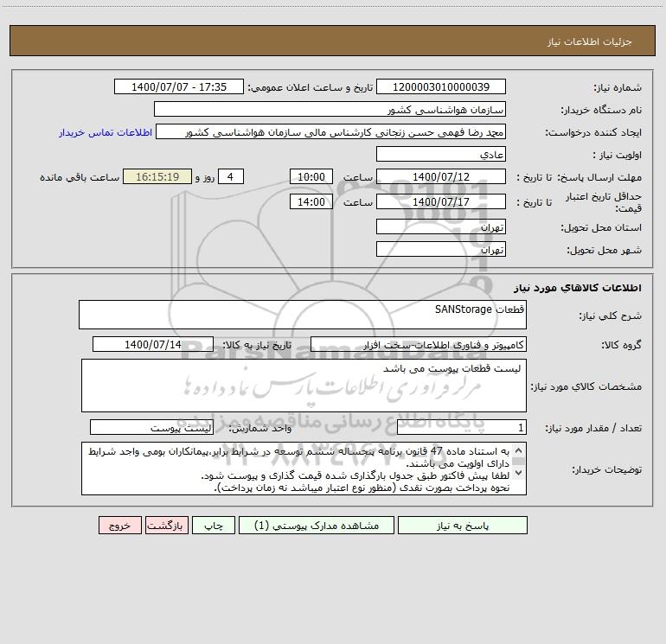
Task: Click buyer notes text area
Action: click(304, 469)
